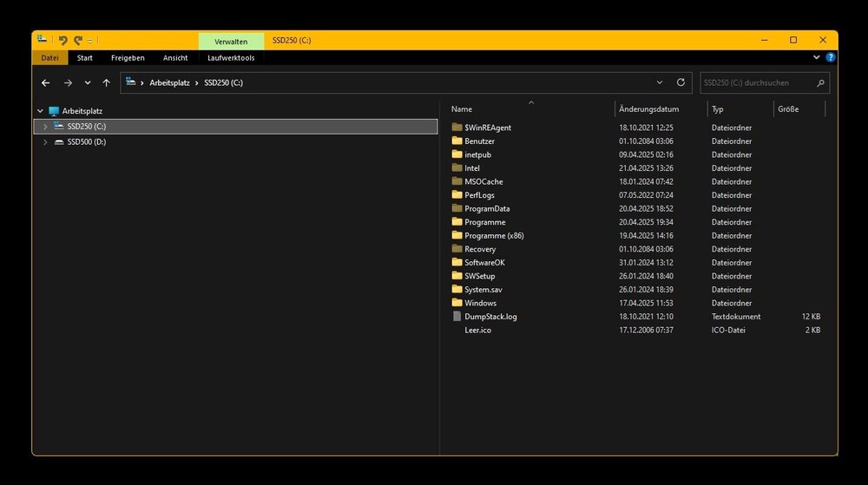Click into the SSD250 (C:) durchsuchen search field
The image size is (868, 485).
[x=755, y=83]
